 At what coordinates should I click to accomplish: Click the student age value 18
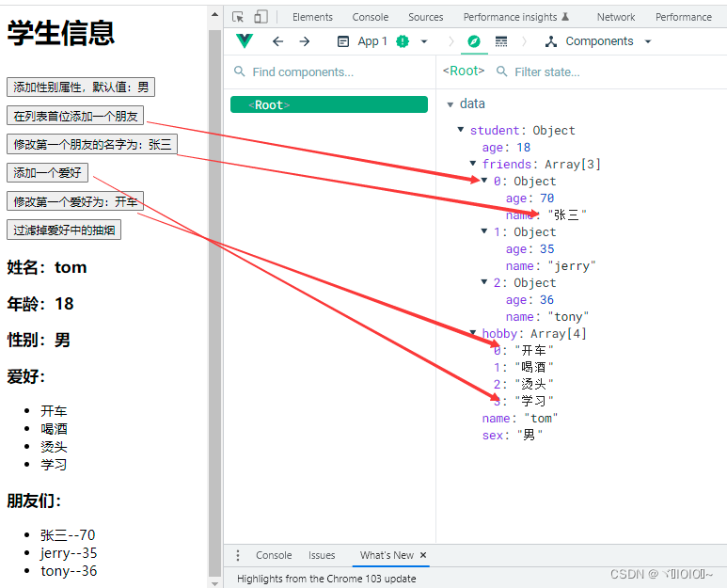pyautogui.click(x=524, y=148)
